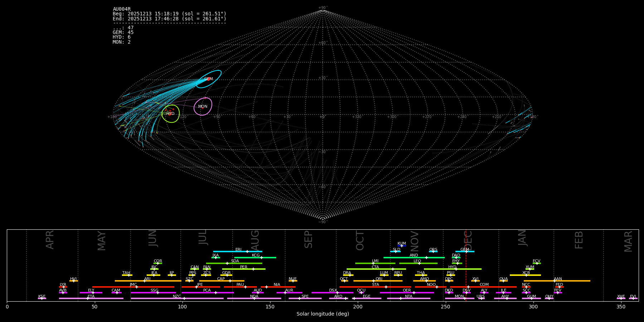The image size is (644, 322).
Task: Click the KSE shower label in timeline
Action: (x=42, y=297)
